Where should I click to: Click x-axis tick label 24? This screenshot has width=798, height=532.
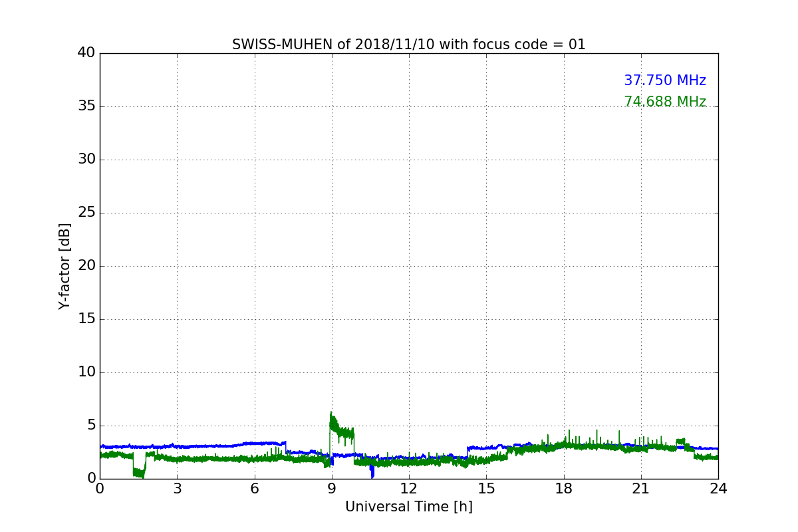pos(718,489)
